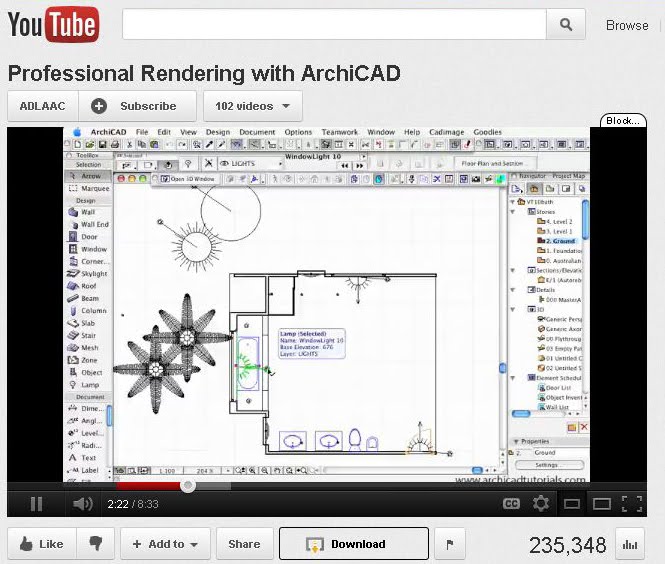Select the Wall tool

coord(82,212)
